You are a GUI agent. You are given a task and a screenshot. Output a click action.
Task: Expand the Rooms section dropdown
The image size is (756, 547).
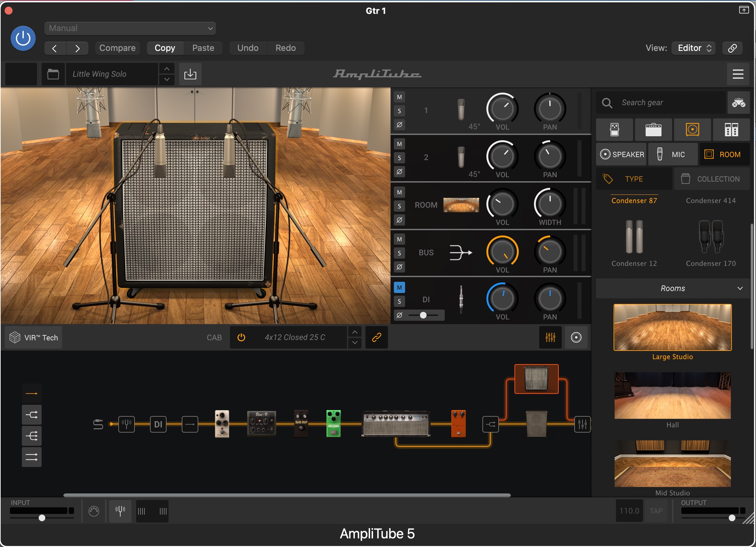coord(673,288)
